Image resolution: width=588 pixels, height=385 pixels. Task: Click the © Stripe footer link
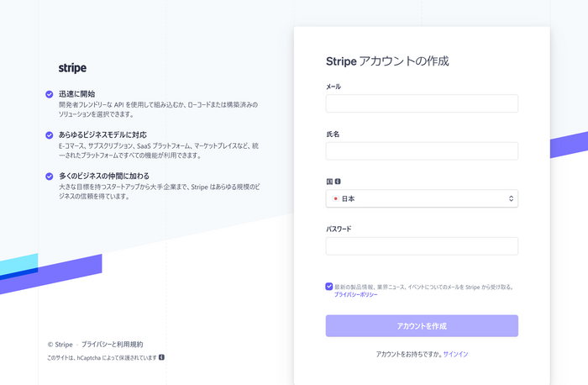coord(61,345)
